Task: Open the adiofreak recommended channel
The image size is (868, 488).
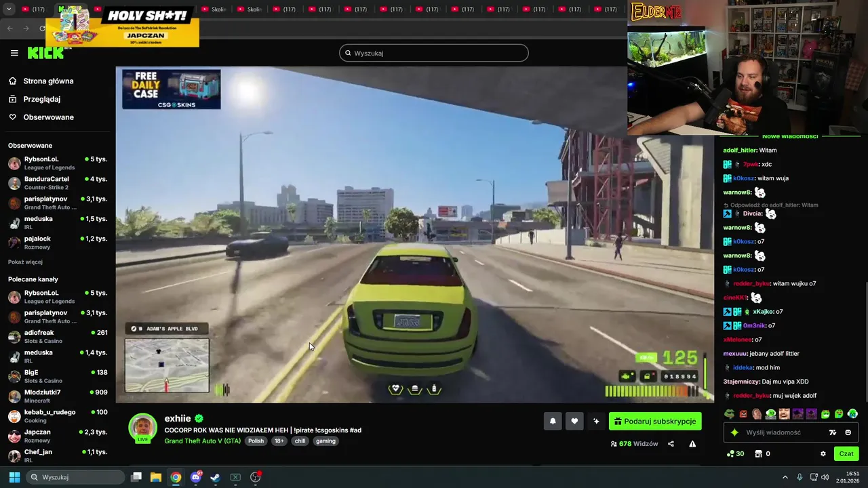Action: (58, 336)
